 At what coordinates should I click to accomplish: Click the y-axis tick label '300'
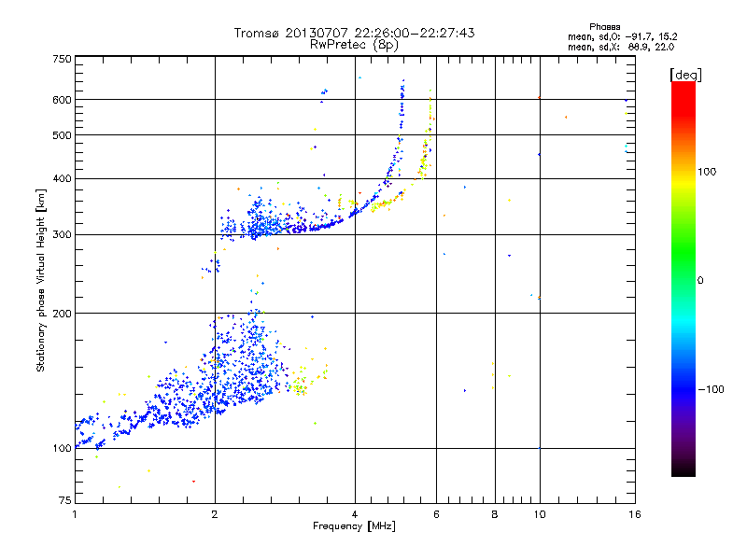pos(62,235)
